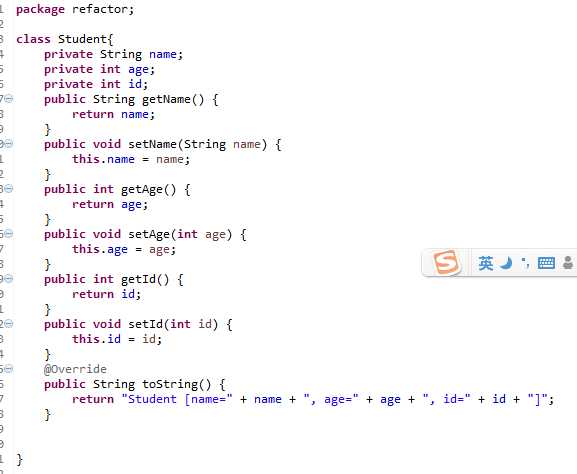Screen dimensions: 577x474
Task: Click the 'setName' method name
Action: point(153,144)
